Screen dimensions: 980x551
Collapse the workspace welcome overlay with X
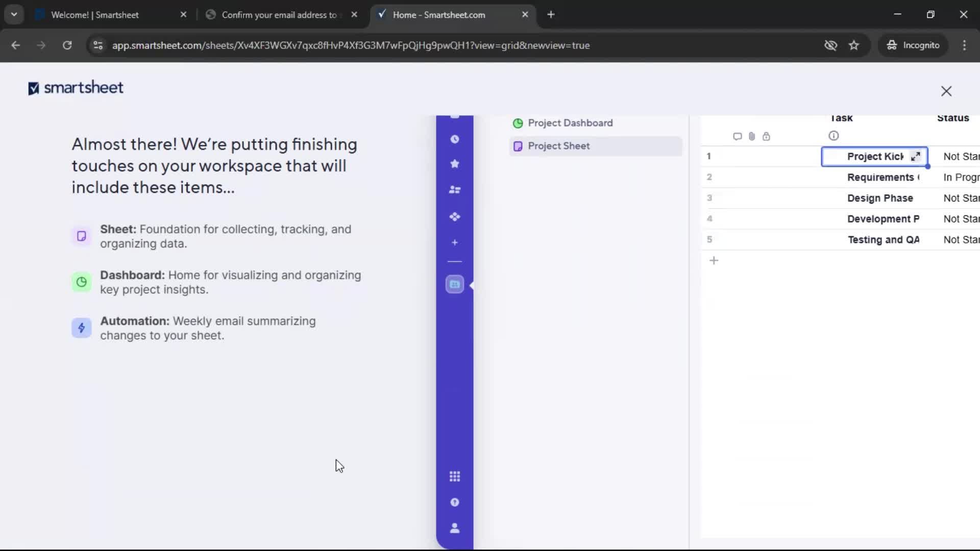tap(946, 91)
